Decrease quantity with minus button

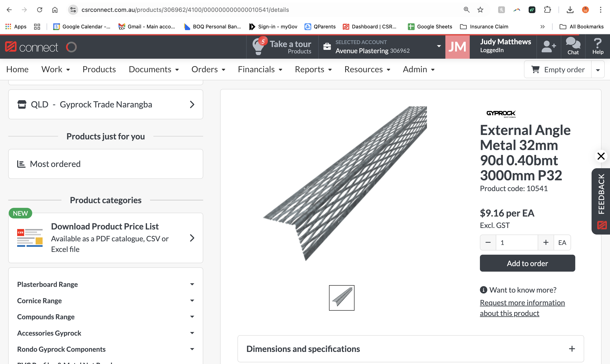coord(488,243)
